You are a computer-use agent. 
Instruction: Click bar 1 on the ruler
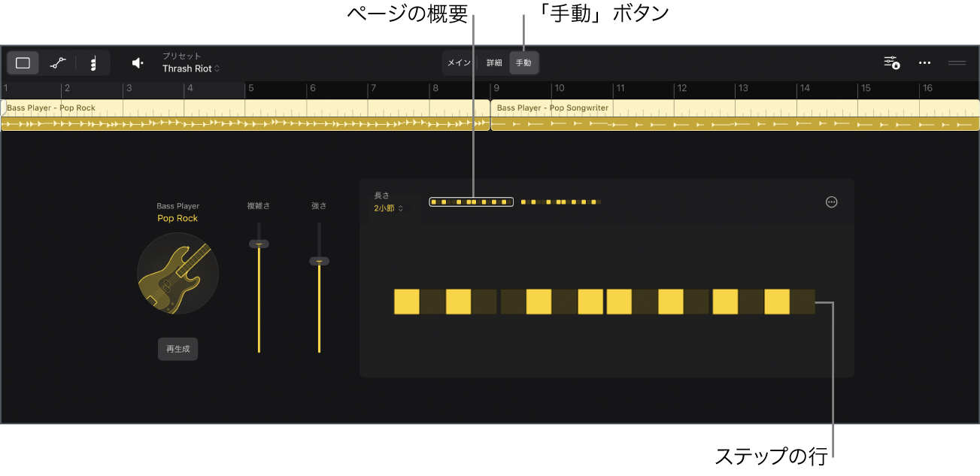[6, 88]
